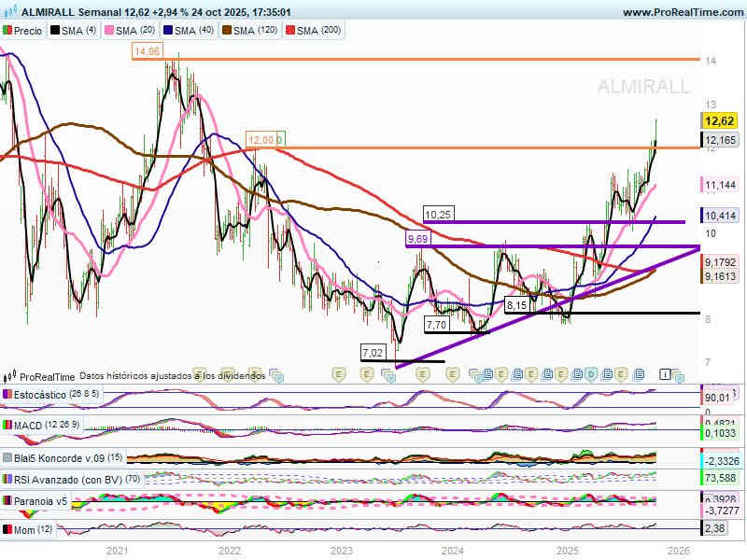
Task: Click the 9,69 support level label
Action: point(418,240)
